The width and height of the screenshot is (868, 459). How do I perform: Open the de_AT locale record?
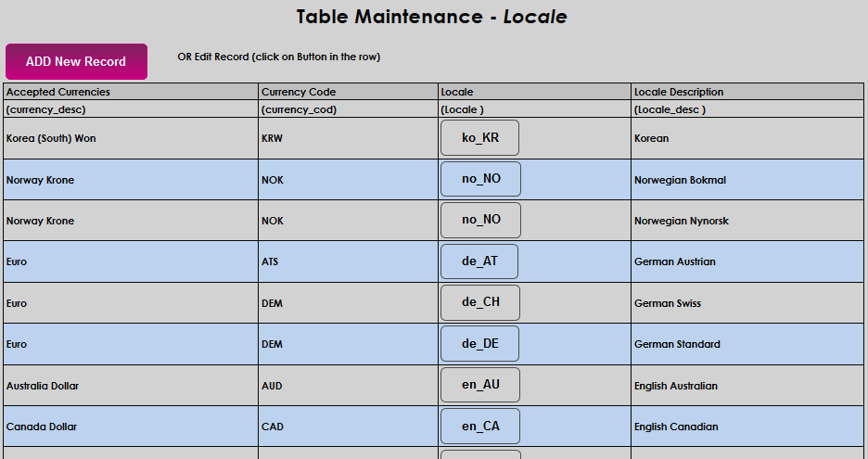(x=479, y=261)
